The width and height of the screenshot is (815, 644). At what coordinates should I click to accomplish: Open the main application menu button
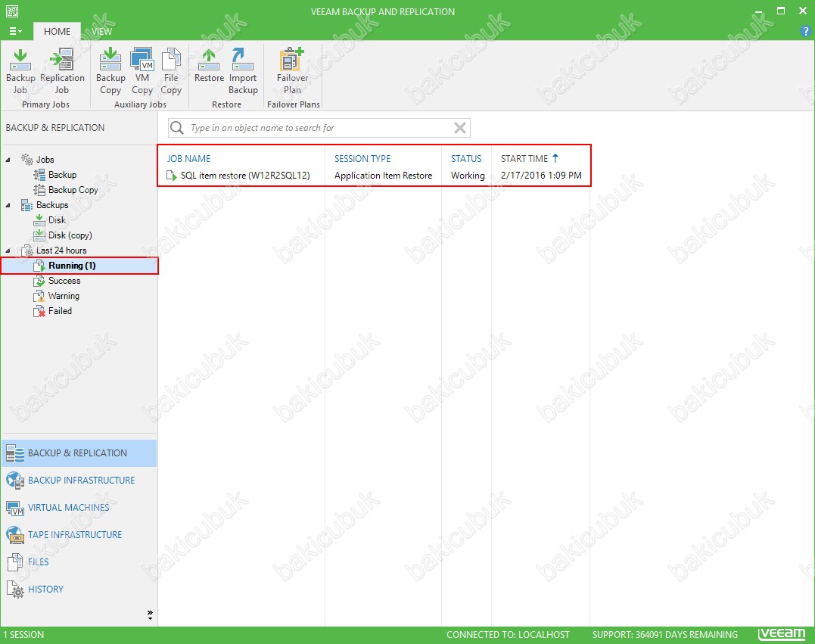click(16, 31)
